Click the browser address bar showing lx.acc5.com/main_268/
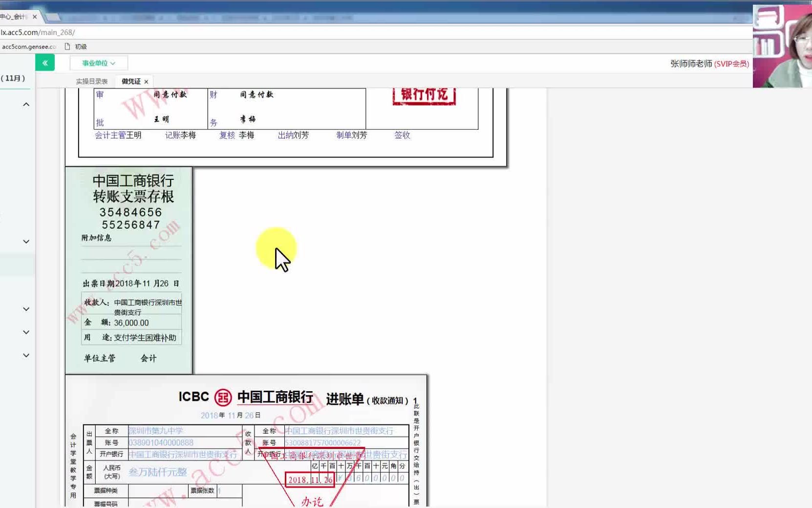 [38, 32]
